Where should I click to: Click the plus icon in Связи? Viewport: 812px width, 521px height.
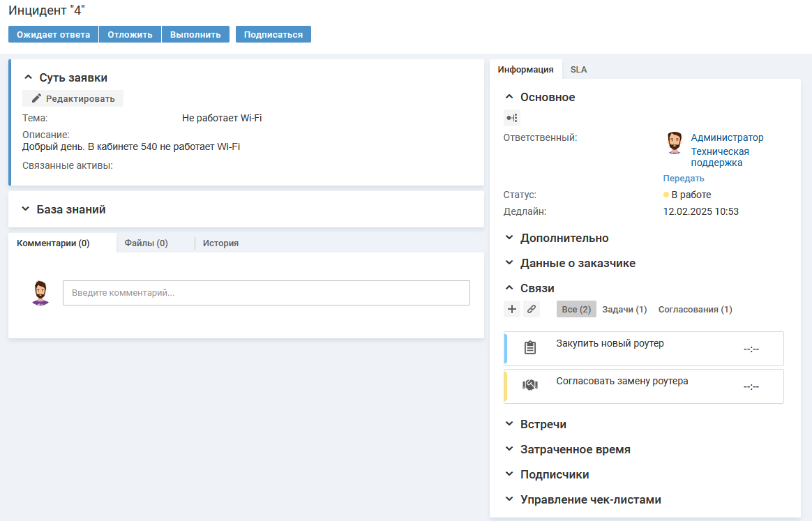512,309
